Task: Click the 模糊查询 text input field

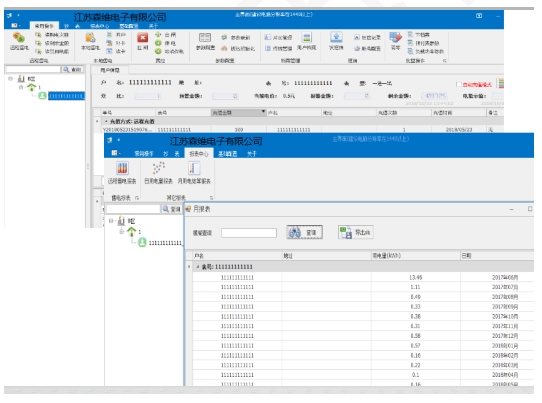Action: tap(249, 233)
